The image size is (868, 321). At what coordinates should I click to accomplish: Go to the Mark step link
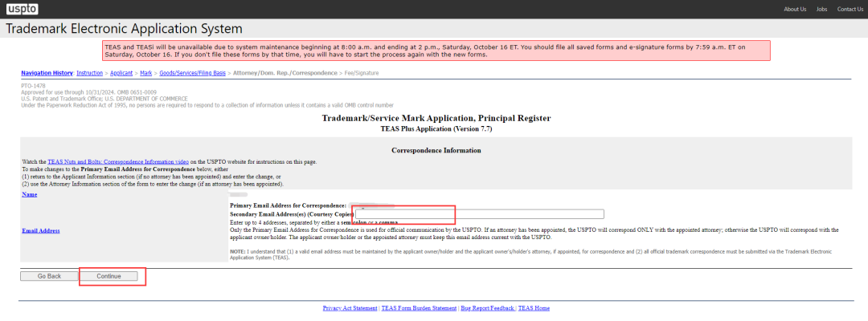click(146, 73)
